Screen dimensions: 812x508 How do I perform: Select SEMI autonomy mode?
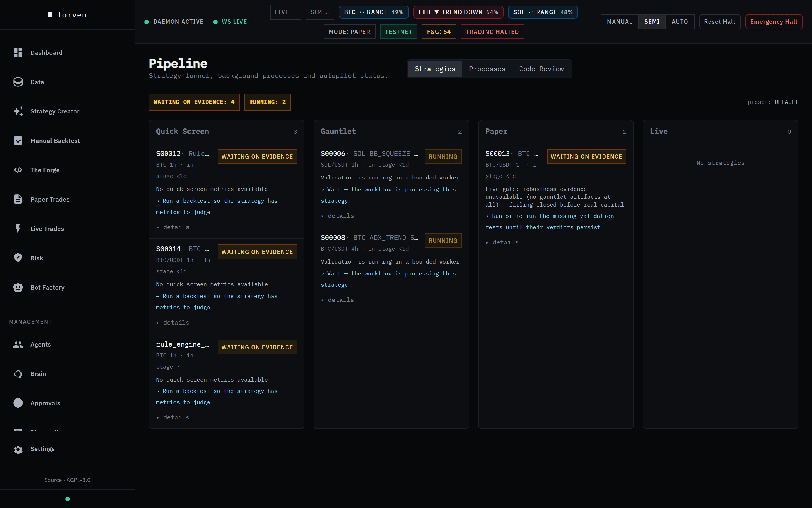point(652,22)
